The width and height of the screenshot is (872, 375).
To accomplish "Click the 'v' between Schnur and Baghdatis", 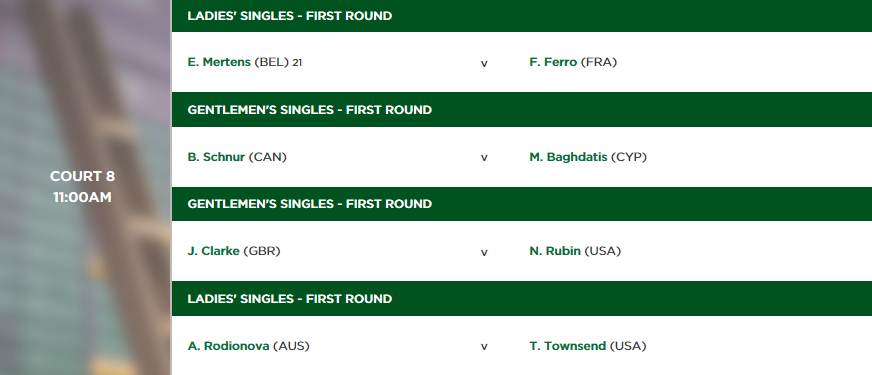I will click(484, 158).
